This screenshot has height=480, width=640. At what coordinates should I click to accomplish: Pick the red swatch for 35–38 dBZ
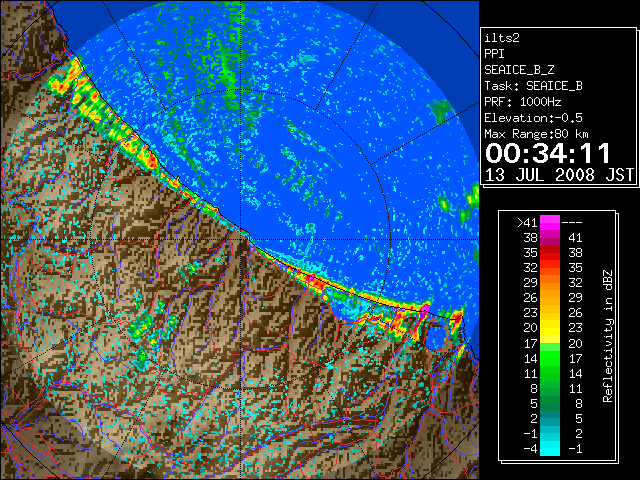(550, 253)
